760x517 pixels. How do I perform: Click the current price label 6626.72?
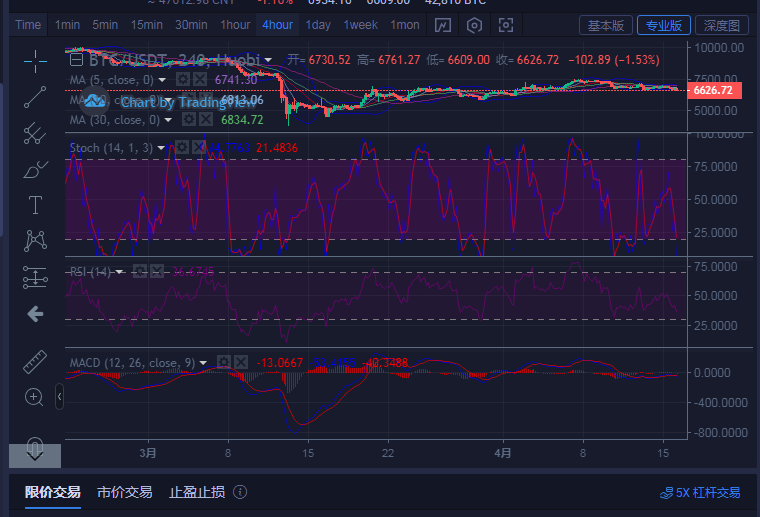point(714,91)
